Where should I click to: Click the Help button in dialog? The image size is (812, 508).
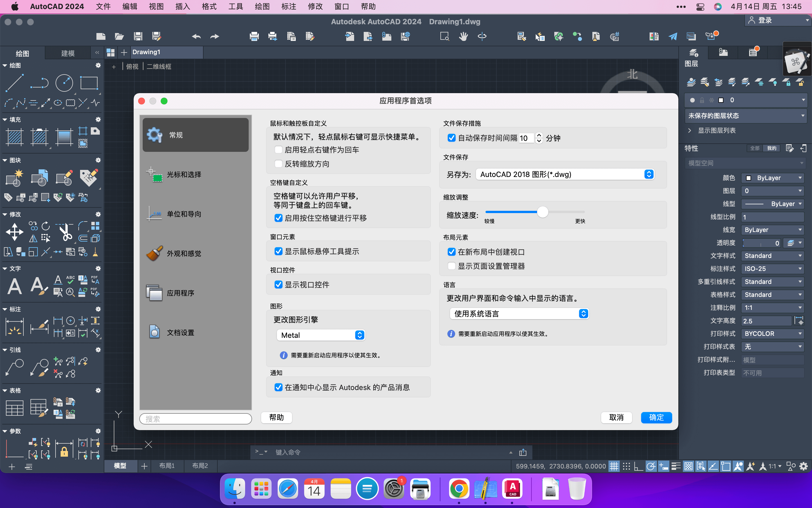click(x=277, y=417)
